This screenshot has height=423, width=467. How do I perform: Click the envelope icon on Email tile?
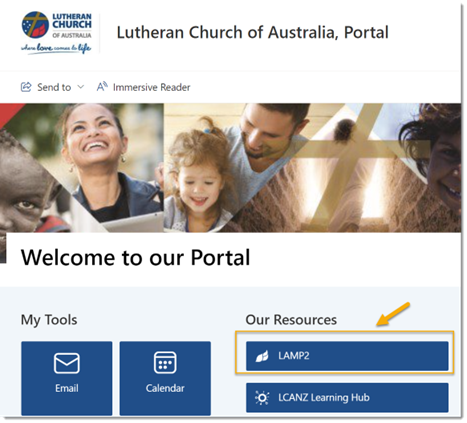tap(67, 363)
